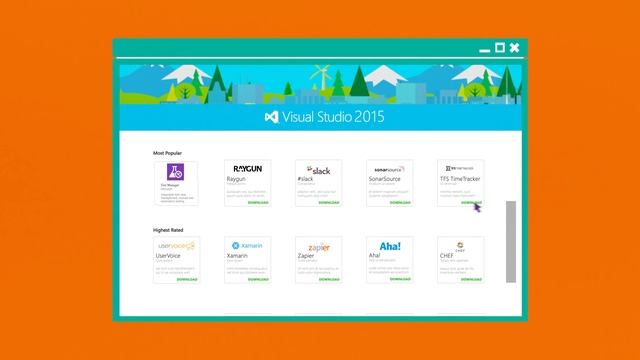This screenshot has width=640, height=360.
Task: Download the SonarSource extension
Action: (400, 202)
